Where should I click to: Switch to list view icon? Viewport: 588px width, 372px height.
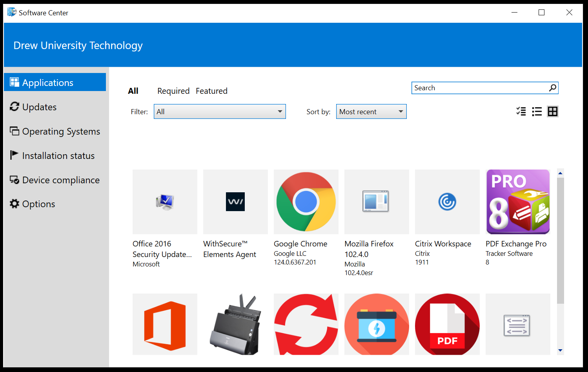pos(537,111)
